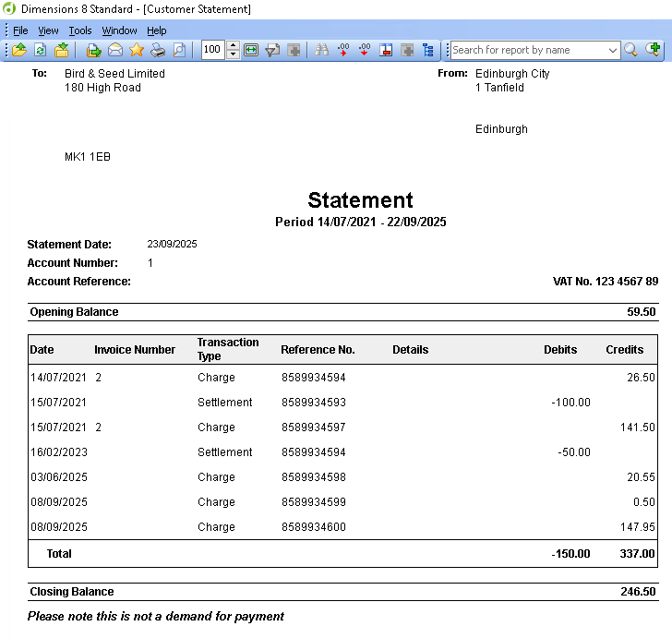This screenshot has width=672, height=638.
Task: Open print preview with magnifier page icon
Action: pyautogui.click(x=179, y=50)
